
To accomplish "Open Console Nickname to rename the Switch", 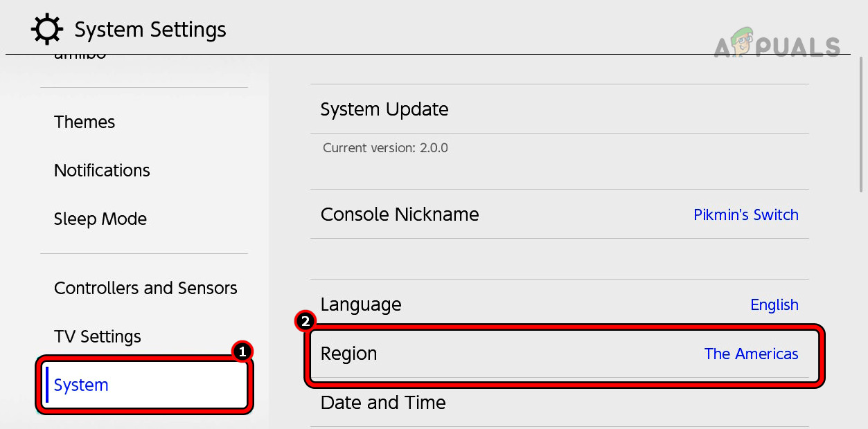I will pos(400,214).
